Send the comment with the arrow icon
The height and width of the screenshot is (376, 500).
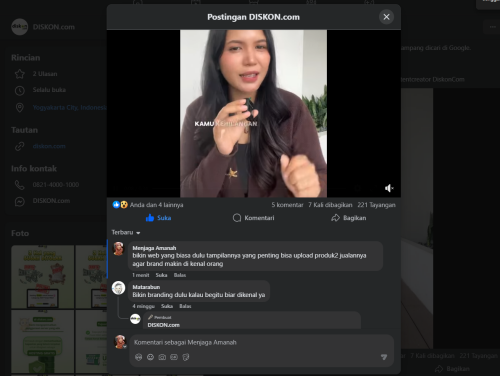point(384,357)
